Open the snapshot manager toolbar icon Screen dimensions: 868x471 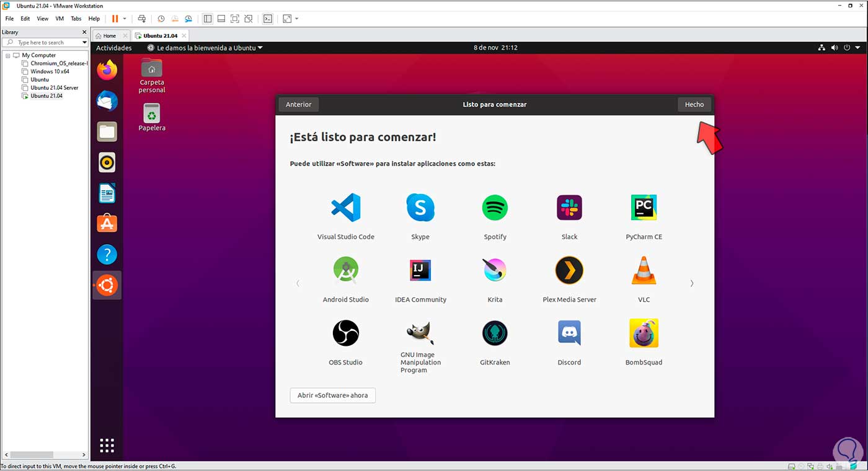coord(188,19)
